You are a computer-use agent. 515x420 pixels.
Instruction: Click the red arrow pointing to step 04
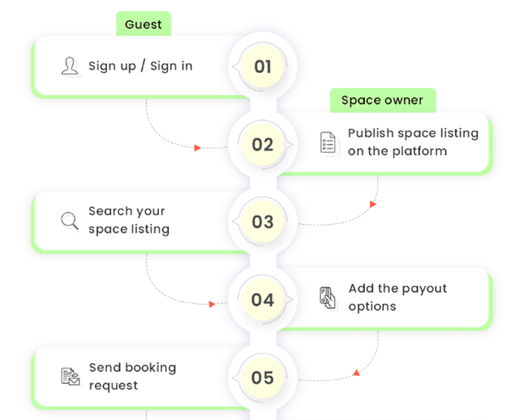point(212,304)
